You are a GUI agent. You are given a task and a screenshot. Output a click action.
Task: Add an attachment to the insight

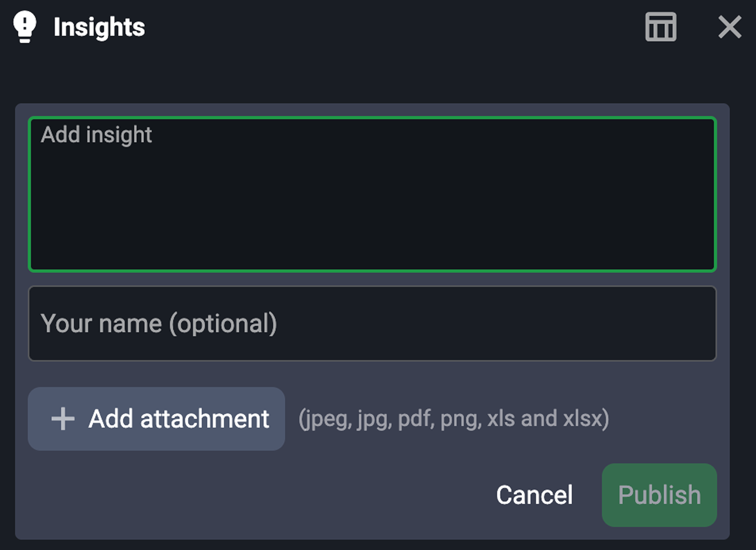click(156, 418)
